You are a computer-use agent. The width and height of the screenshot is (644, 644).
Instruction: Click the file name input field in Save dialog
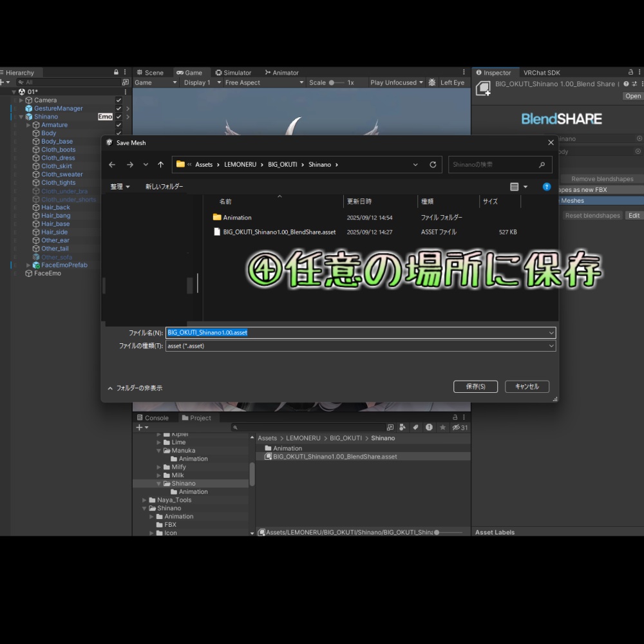point(357,333)
